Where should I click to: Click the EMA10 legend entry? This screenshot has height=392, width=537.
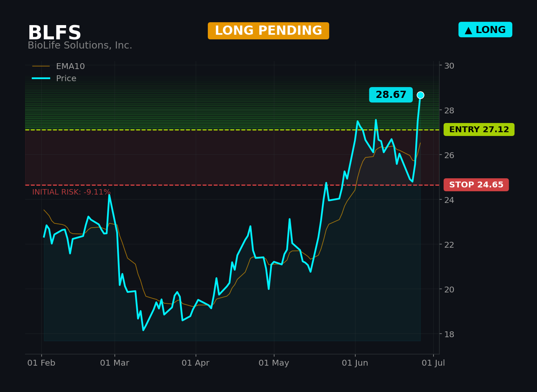59,67
